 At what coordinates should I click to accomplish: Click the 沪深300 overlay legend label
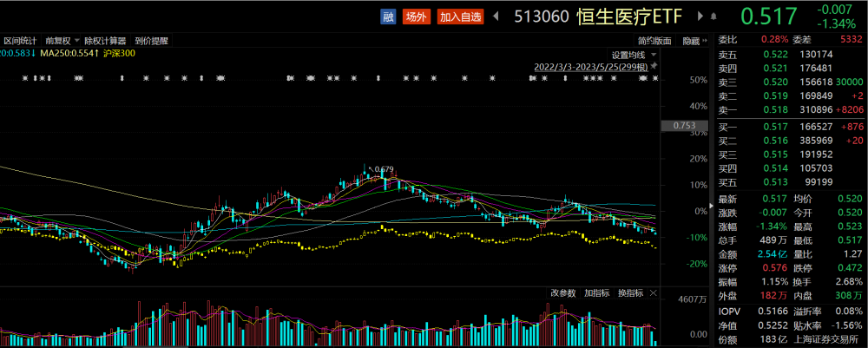point(119,53)
